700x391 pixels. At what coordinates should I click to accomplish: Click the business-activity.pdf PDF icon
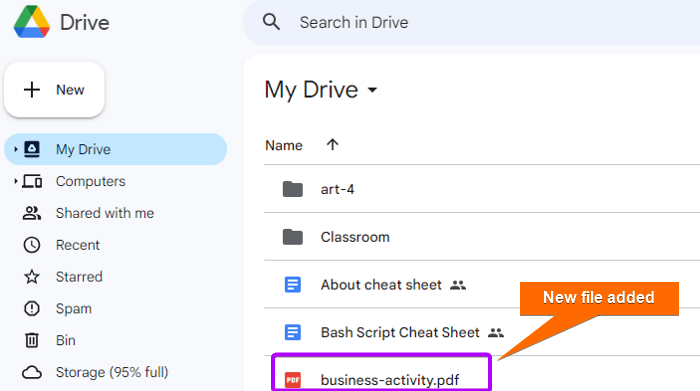pyautogui.click(x=293, y=380)
